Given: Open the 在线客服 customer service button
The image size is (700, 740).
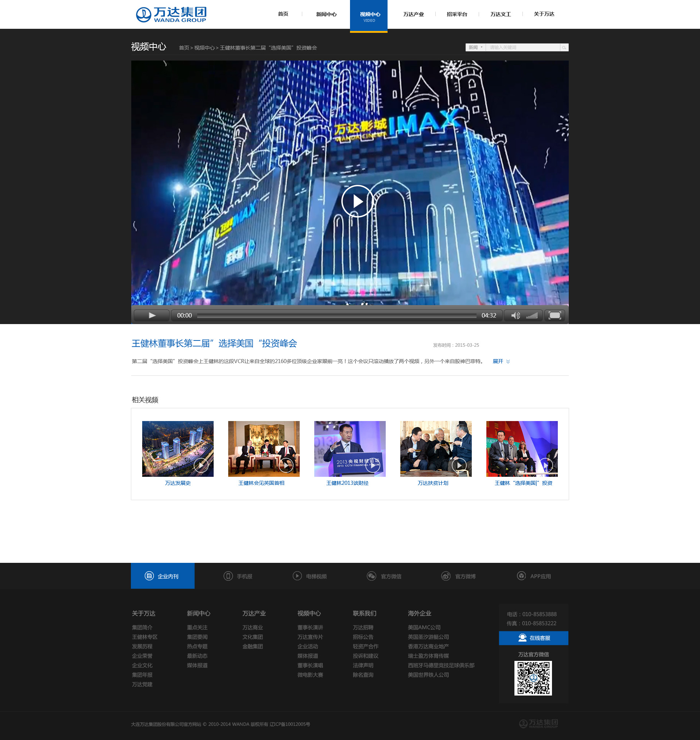Looking at the screenshot, I should [x=533, y=638].
